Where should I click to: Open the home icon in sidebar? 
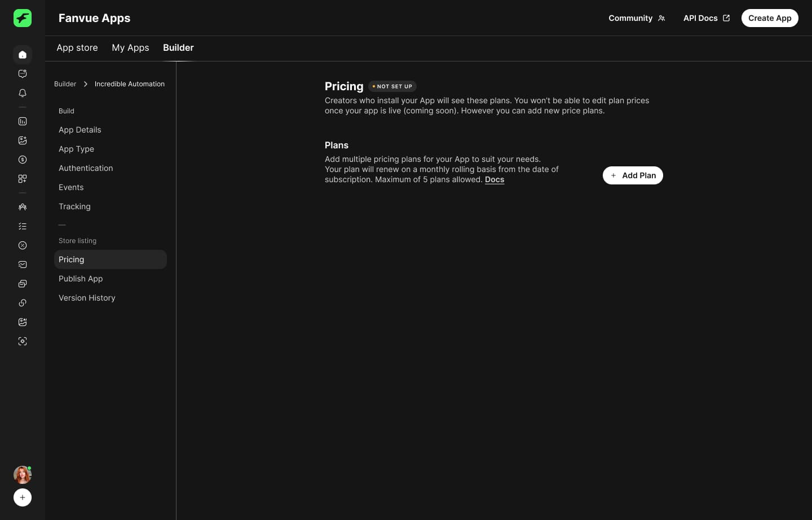point(23,55)
